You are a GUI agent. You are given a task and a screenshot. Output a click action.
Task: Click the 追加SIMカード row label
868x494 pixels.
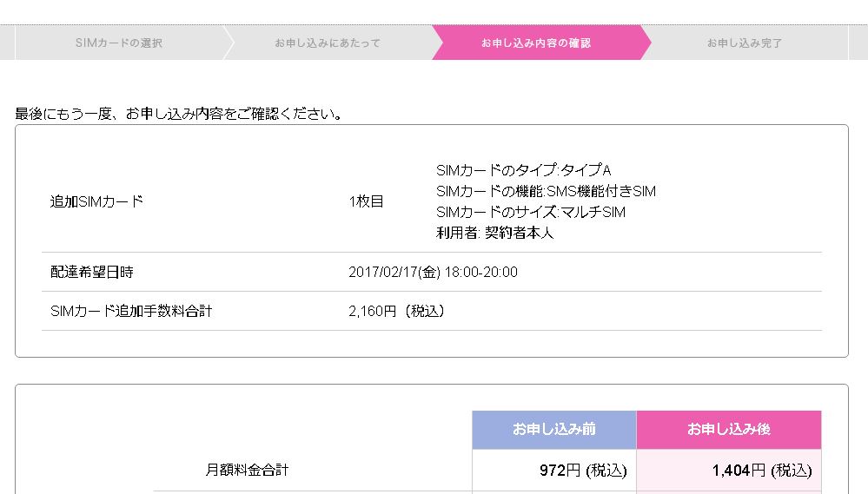96,201
